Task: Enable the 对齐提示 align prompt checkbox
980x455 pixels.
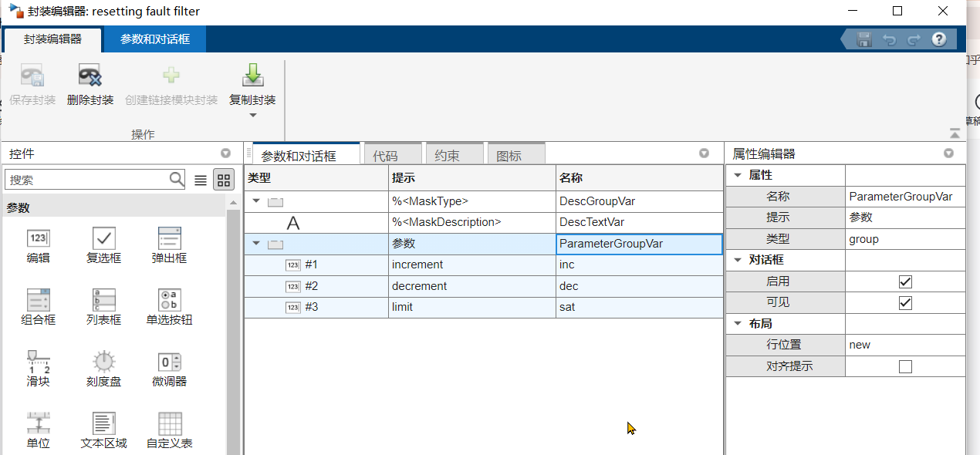Action: pos(904,366)
